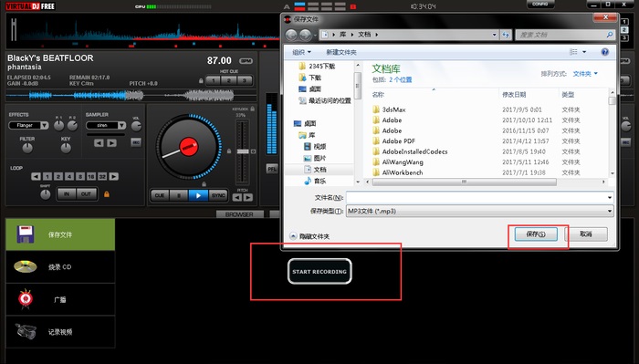
Task: Open the 文件夹 sort dropdown
Action: [585, 74]
